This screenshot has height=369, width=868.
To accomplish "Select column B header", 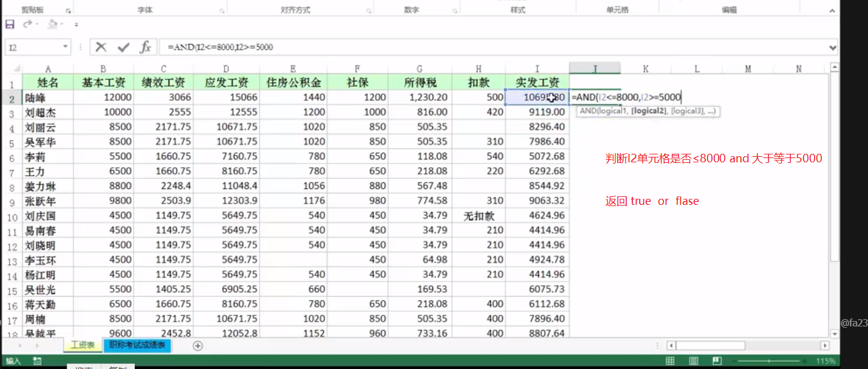I will (103, 69).
